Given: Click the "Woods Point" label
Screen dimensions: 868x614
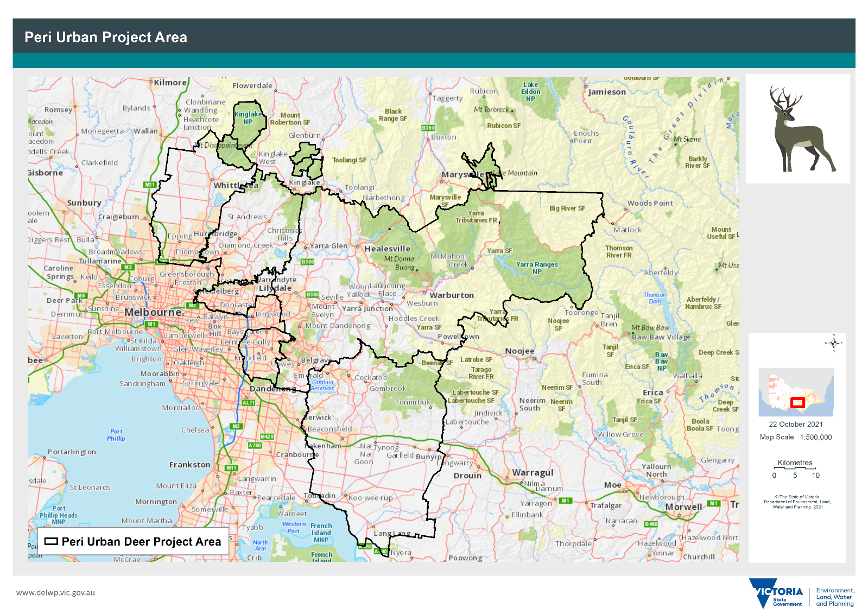Looking at the screenshot, I should point(650,203).
